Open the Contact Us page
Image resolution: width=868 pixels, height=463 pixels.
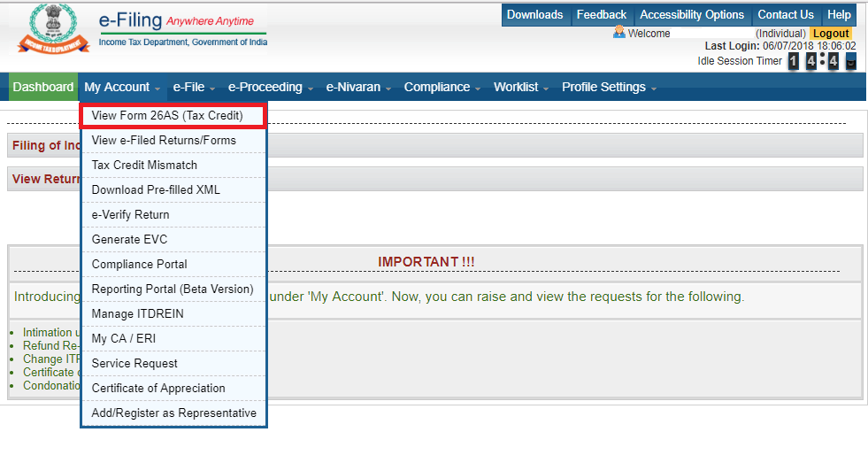tap(785, 14)
